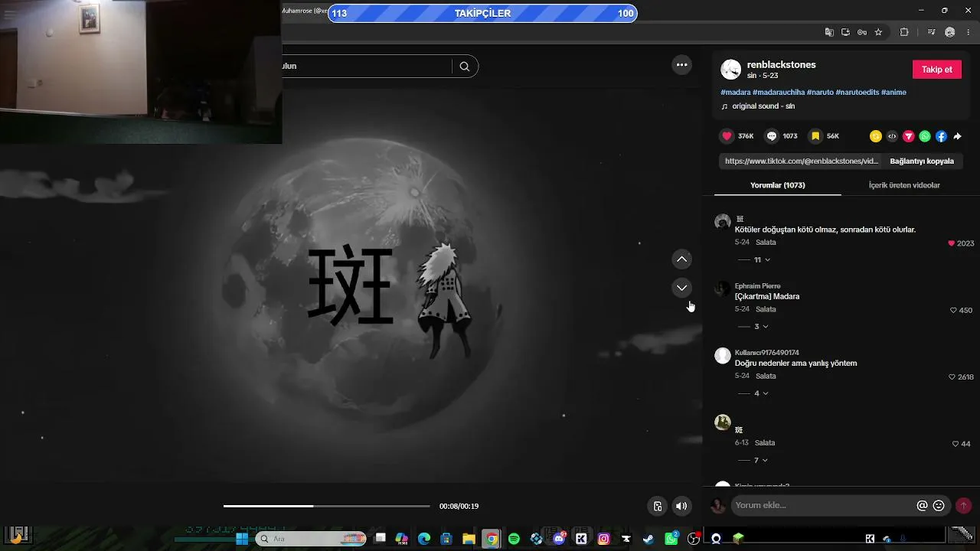Viewport: 980px width, 551px height.
Task: Open the password manager key icon
Action: [862, 32]
